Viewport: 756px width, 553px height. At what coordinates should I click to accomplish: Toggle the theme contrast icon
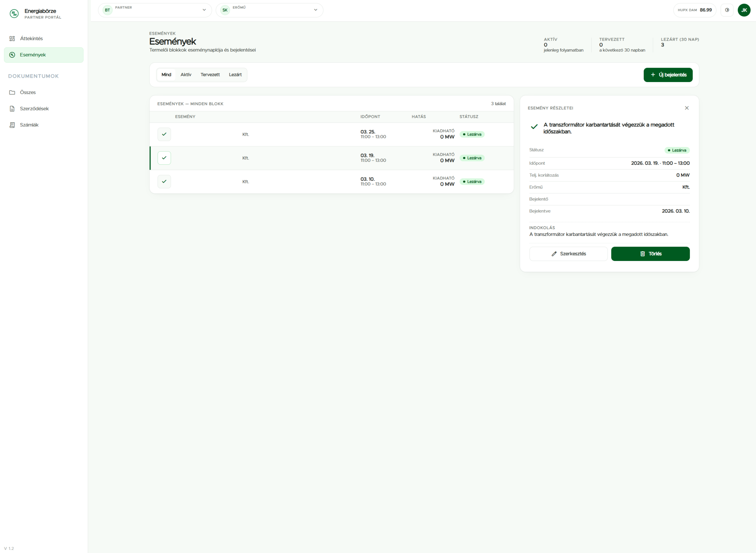[x=727, y=10]
